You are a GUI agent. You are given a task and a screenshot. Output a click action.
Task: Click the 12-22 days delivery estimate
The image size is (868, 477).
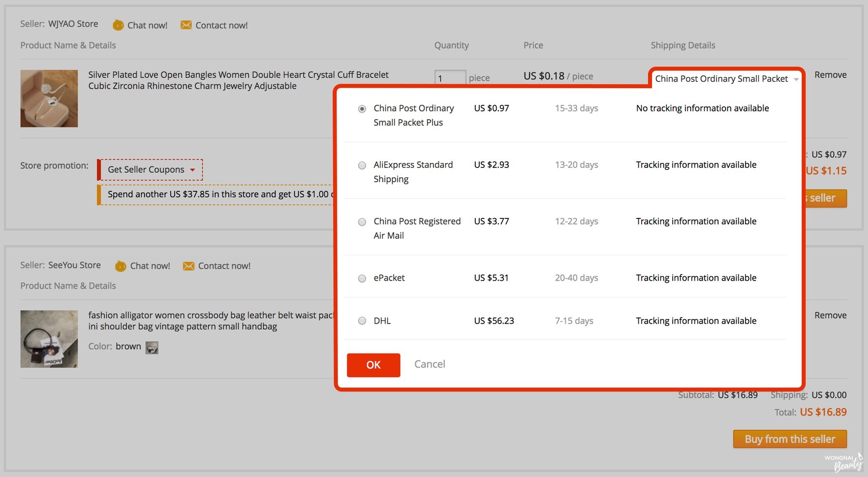[576, 221]
